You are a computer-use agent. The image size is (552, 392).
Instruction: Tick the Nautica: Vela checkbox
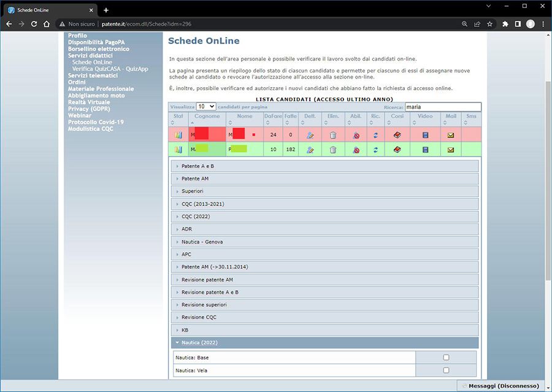tap(446, 371)
